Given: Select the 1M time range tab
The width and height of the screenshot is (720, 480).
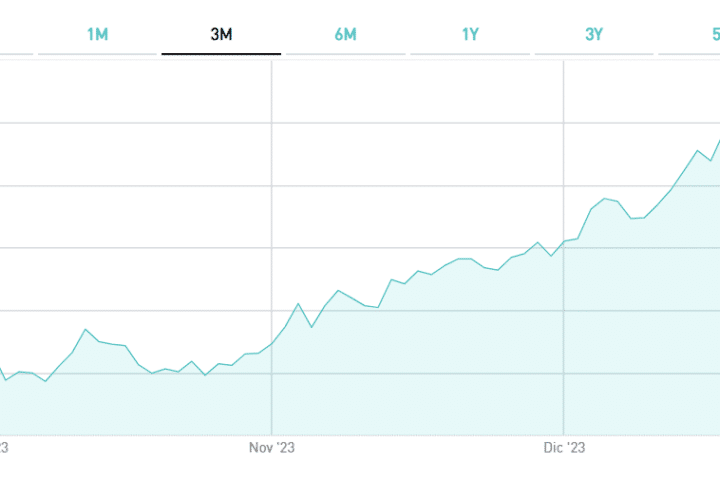Looking at the screenshot, I should [97, 34].
